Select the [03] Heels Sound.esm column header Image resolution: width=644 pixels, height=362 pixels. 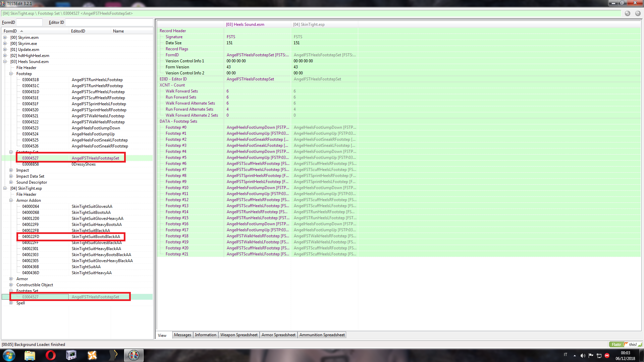pyautogui.click(x=257, y=24)
